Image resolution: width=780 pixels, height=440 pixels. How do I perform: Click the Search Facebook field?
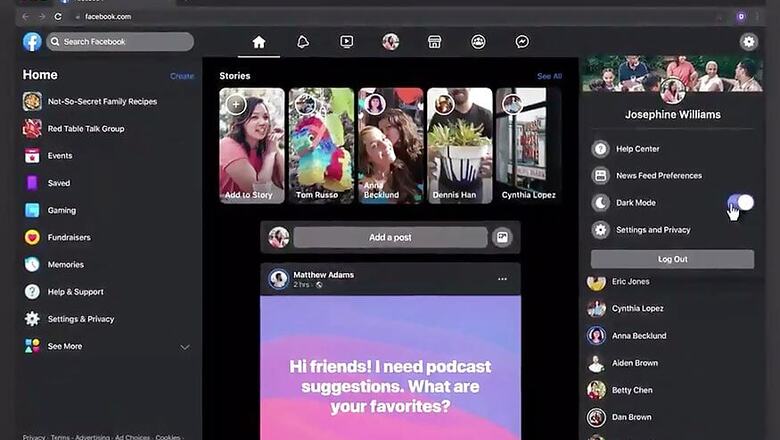(120, 42)
